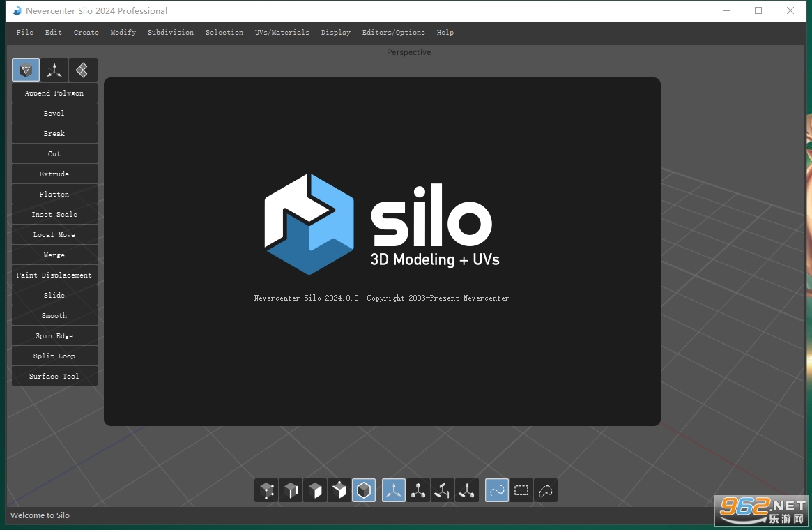Click the Flatten tool button

pos(54,195)
